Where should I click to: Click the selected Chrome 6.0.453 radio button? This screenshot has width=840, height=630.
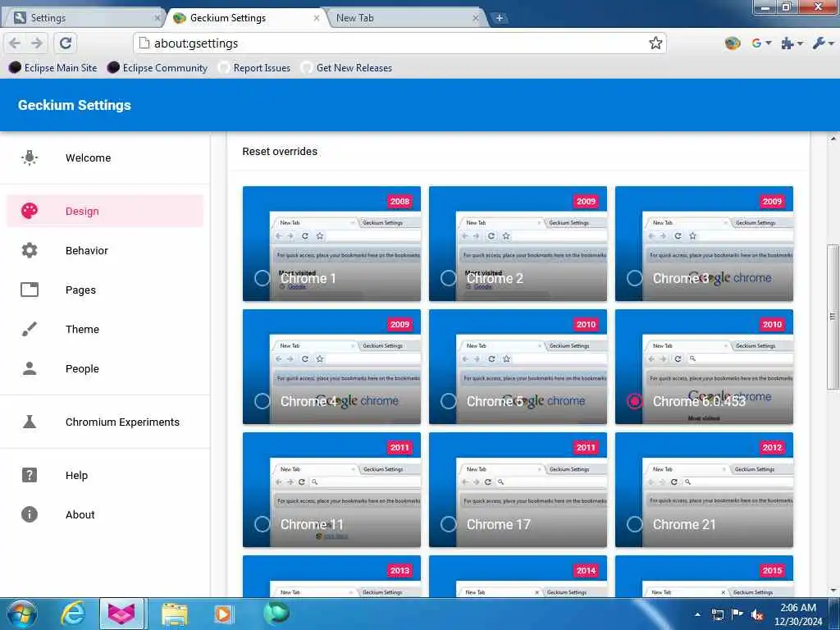634,400
